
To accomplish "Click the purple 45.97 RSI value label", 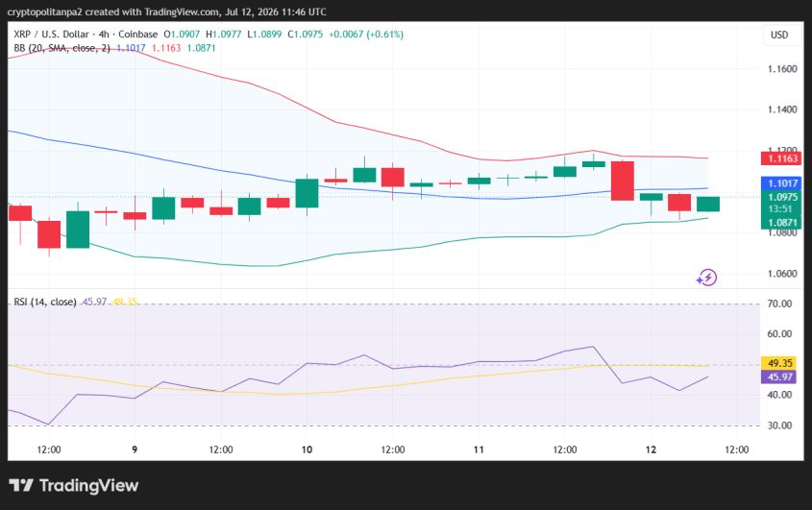I will pyautogui.click(x=778, y=376).
